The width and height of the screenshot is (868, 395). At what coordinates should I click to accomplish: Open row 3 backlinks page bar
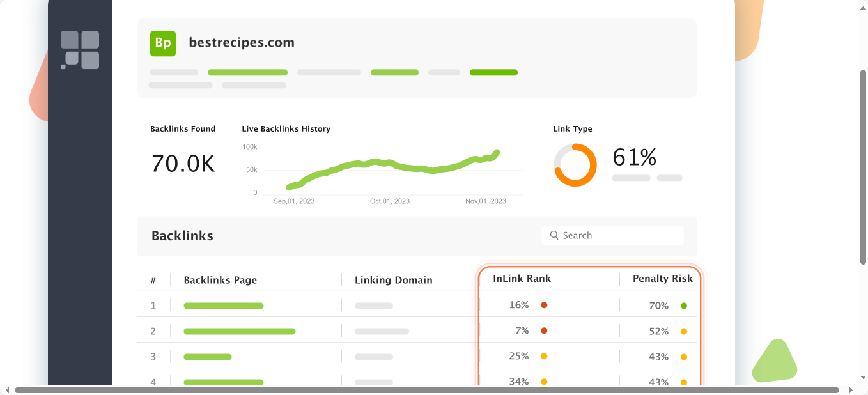tap(208, 357)
